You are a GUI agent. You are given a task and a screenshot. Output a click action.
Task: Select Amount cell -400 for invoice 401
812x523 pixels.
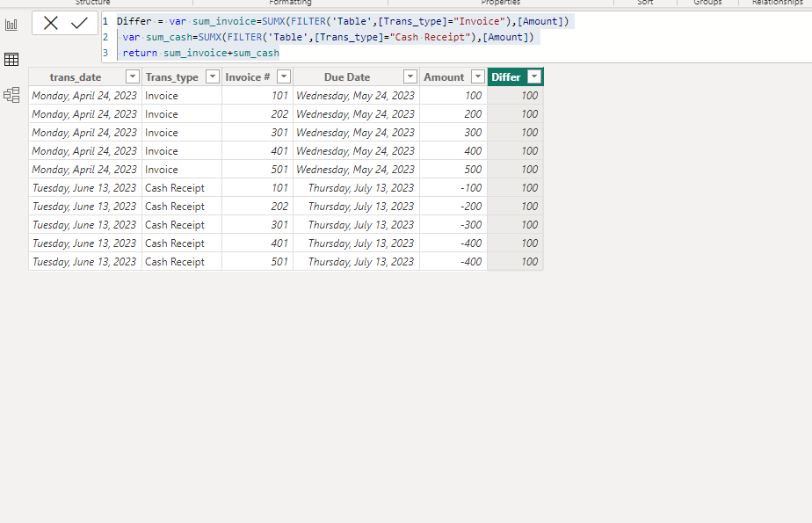[453, 243]
